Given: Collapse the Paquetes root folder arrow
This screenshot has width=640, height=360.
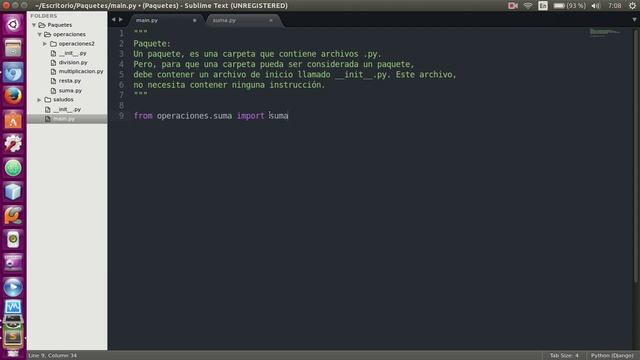Looking at the screenshot, I should coord(34,25).
